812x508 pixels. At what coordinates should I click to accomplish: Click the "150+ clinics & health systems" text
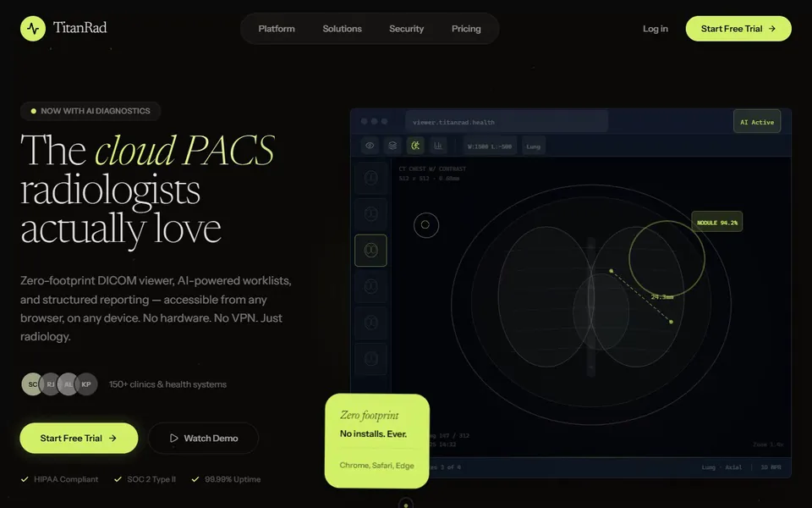click(167, 384)
